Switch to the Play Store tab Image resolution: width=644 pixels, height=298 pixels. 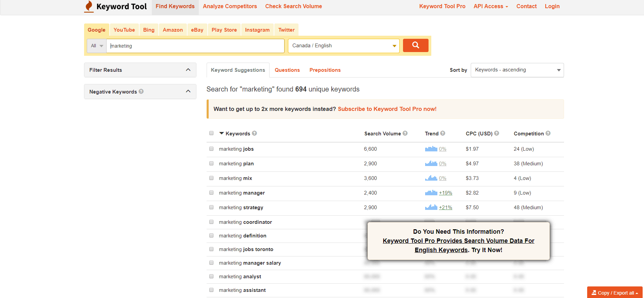click(224, 30)
